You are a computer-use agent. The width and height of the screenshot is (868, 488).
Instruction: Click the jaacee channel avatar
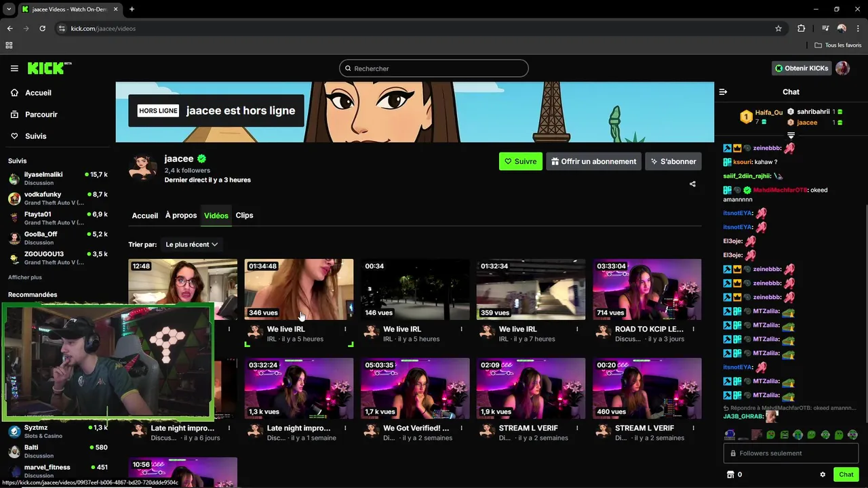(142, 167)
